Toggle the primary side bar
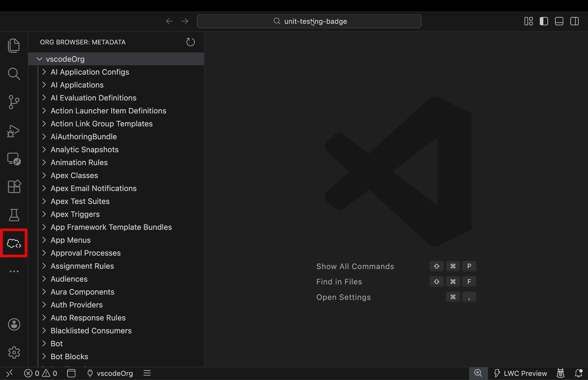The image size is (588, 380). [x=544, y=21]
